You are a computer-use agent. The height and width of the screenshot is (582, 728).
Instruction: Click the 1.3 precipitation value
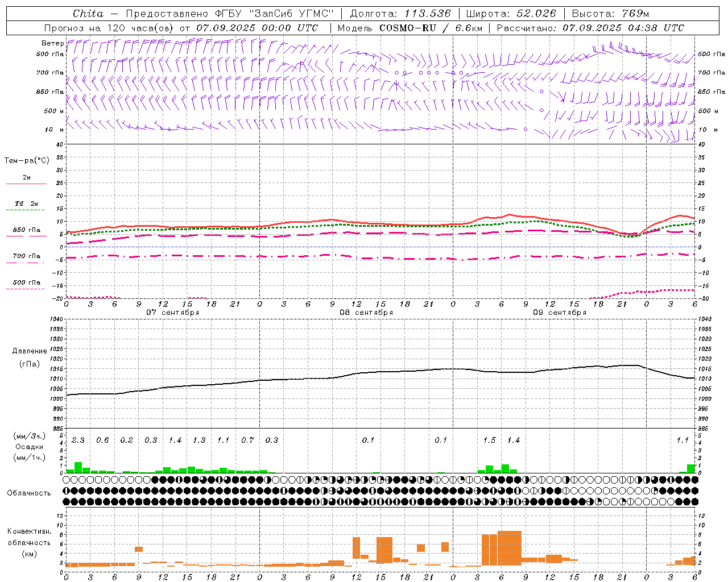pyautogui.click(x=199, y=440)
